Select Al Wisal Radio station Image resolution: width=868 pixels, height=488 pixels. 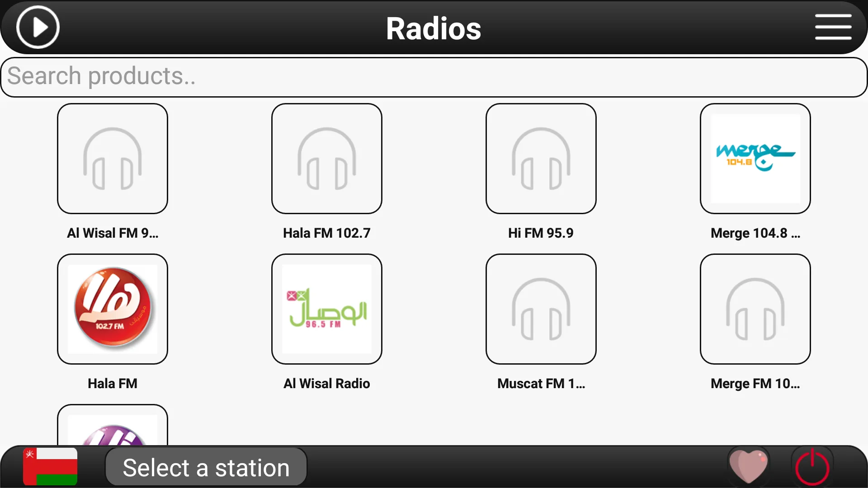pyautogui.click(x=327, y=308)
